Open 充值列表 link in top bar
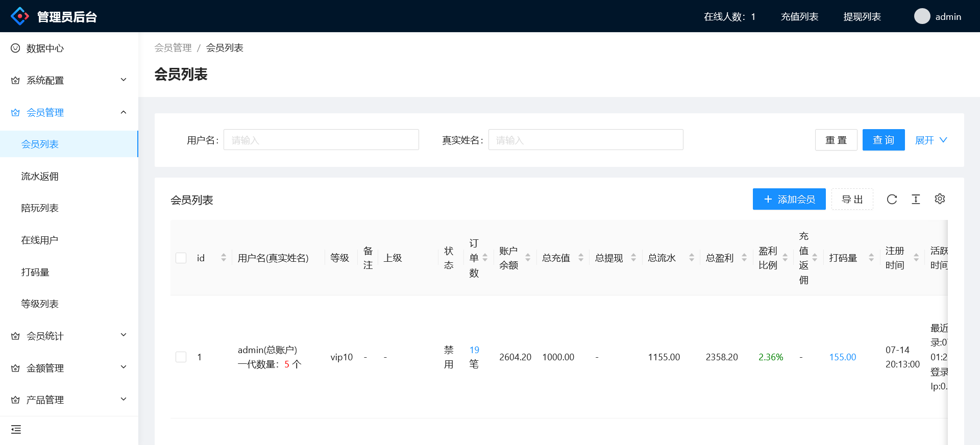This screenshot has width=980, height=445. 799,17
